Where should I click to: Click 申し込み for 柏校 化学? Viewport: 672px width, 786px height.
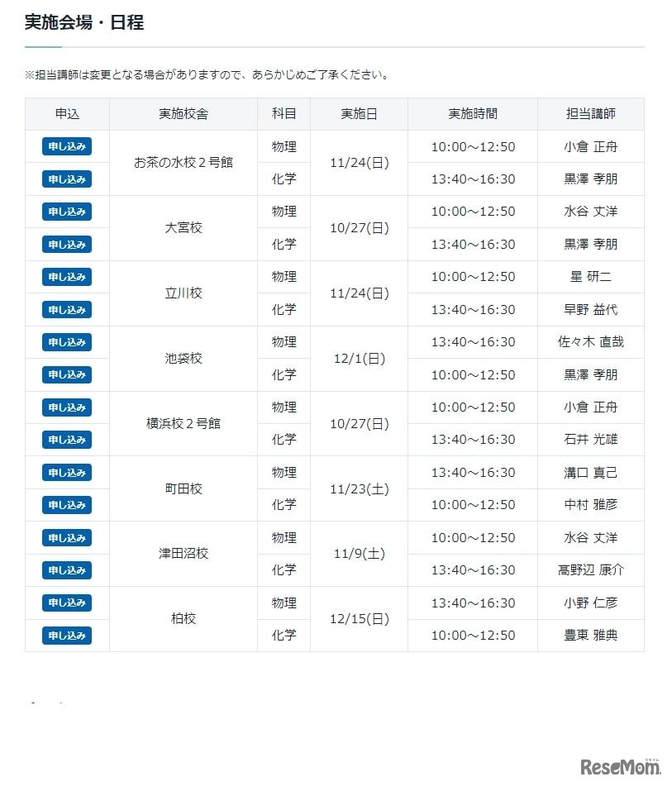66,636
